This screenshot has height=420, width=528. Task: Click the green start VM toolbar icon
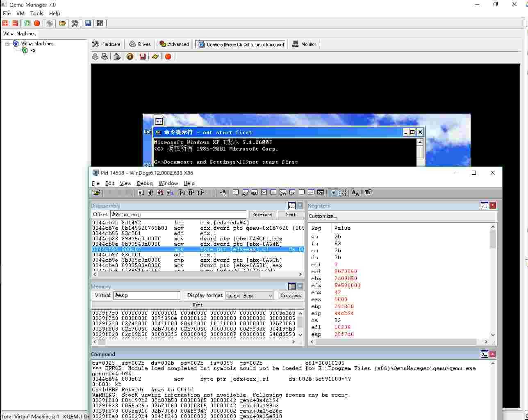click(27, 23)
